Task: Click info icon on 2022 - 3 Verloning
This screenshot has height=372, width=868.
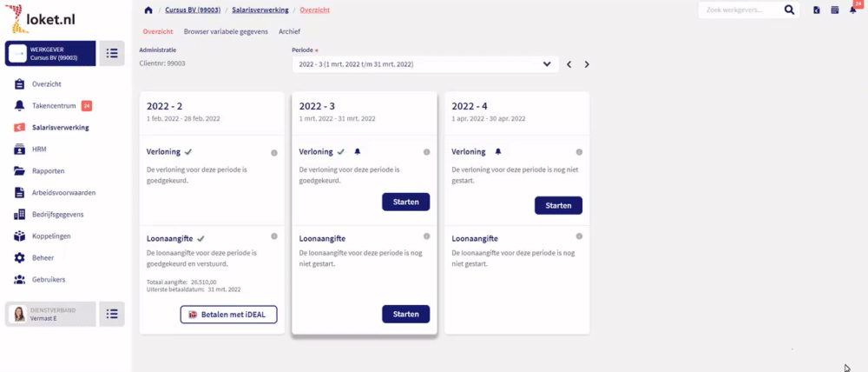Action: [x=426, y=152]
